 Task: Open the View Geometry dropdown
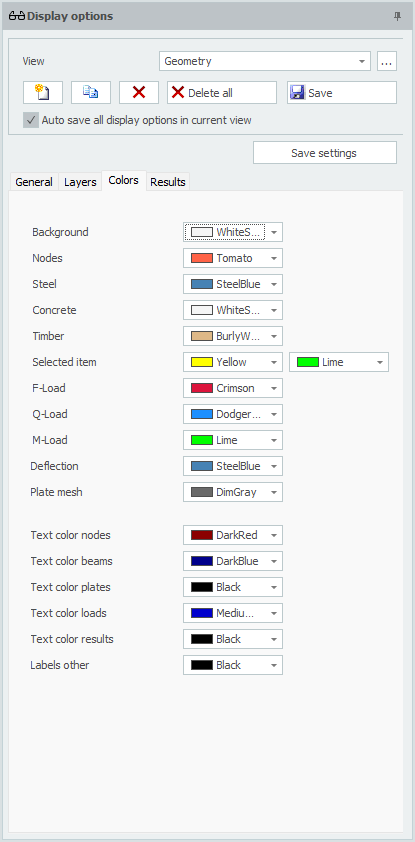pyautogui.click(x=265, y=61)
